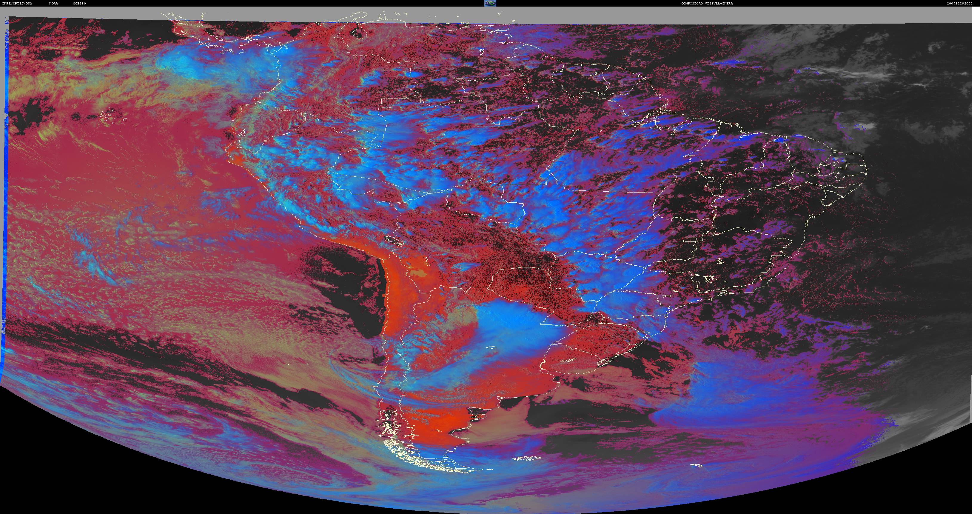980x514 pixels.
Task: Click the small Federal District rectangle in Brazil
Action: click(690, 240)
